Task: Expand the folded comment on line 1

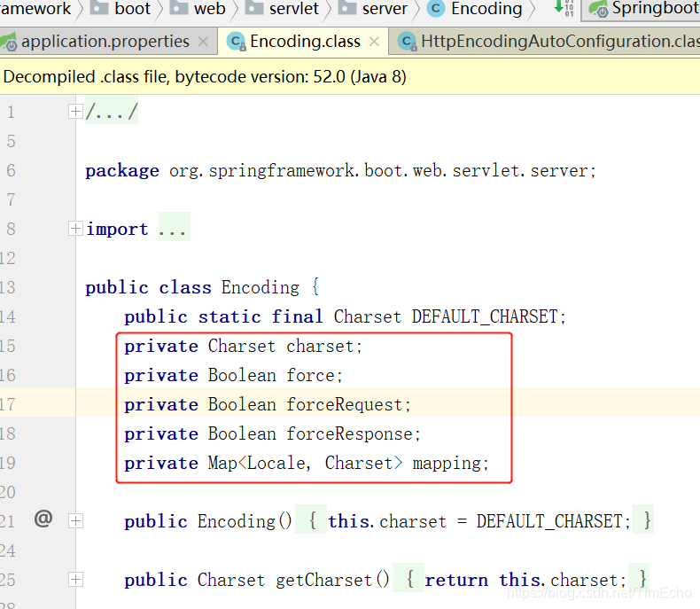Action: point(75,111)
